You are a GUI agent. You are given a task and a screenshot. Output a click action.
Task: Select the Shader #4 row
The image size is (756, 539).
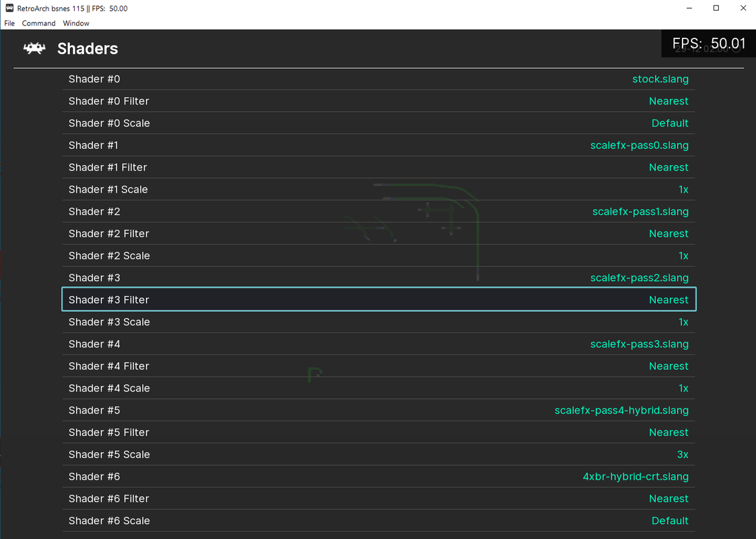378,344
